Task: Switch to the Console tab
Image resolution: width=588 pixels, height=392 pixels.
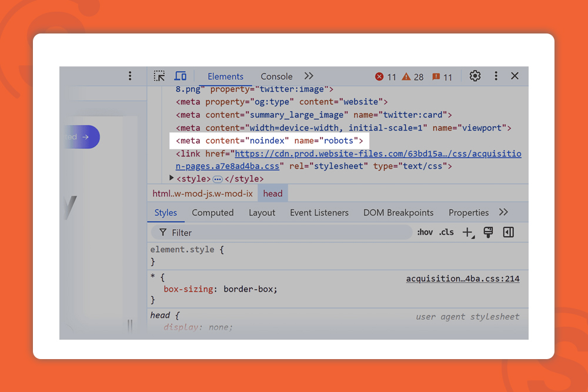Action: pyautogui.click(x=276, y=76)
